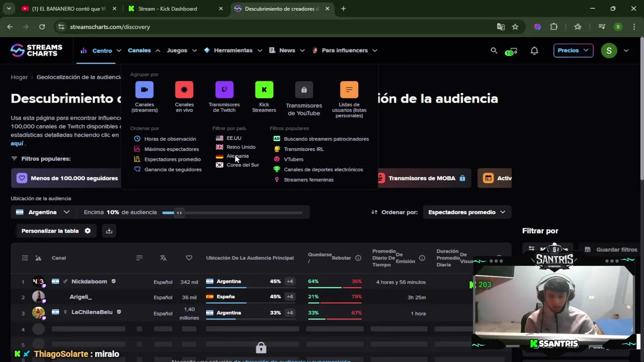Click the +4 badge in Nickdaboom row
Image resolution: width=644 pixels, height=362 pixels.
(290, 282)
